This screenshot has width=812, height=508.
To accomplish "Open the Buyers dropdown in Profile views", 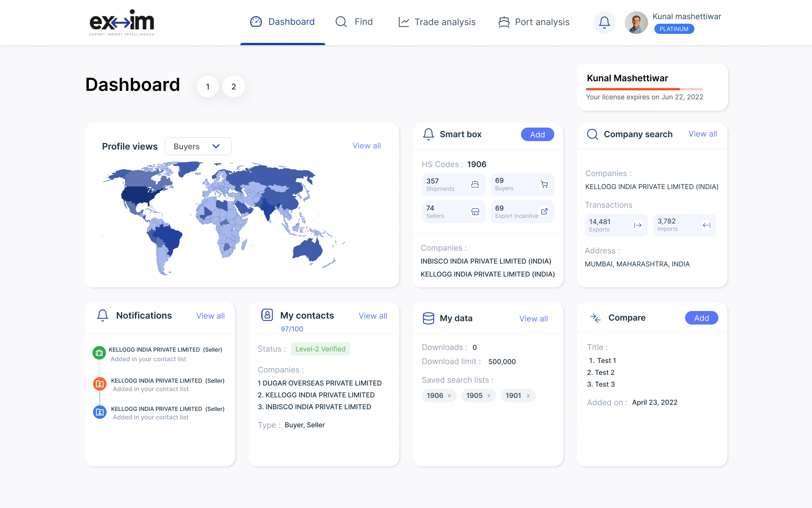I will click(198, 146).
